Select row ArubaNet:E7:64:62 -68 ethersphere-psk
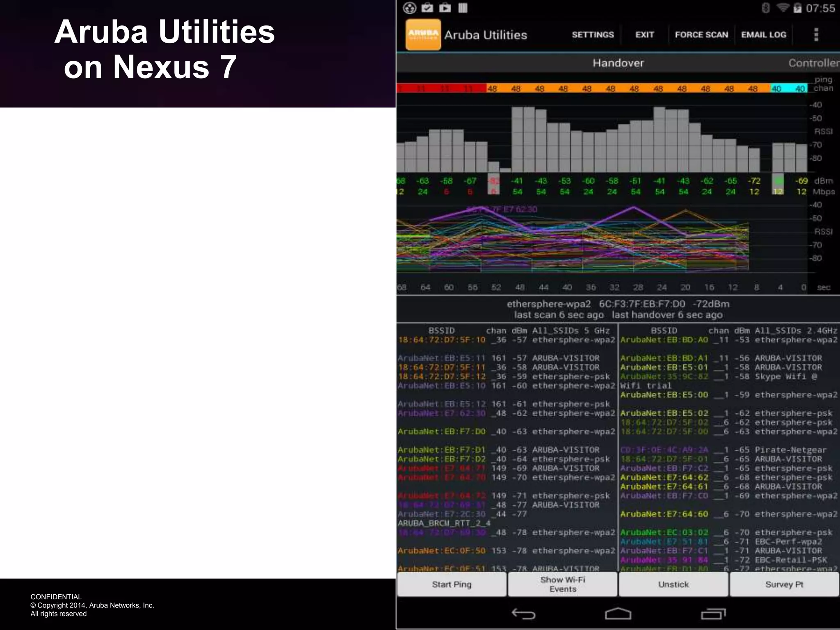 (729, 477)
